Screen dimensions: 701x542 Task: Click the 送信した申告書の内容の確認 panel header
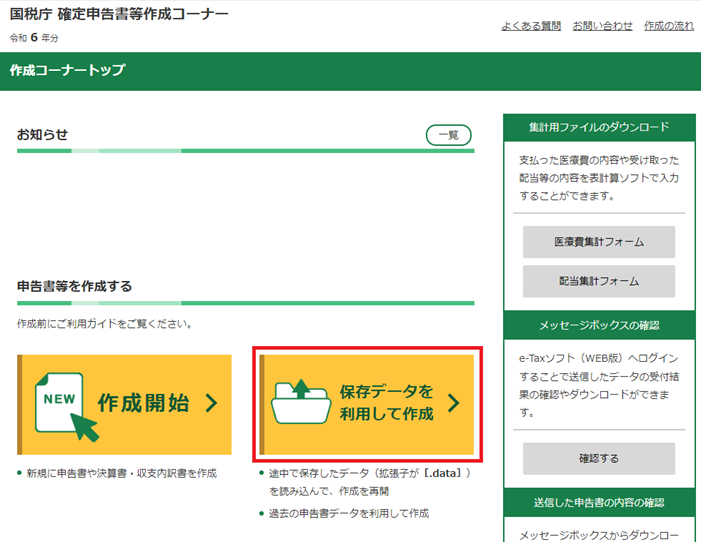coord(599,503)
